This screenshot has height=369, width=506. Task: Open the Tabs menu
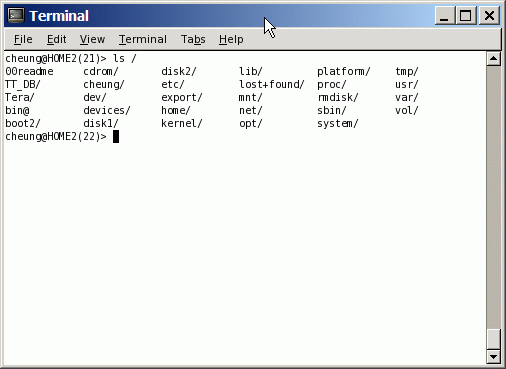193,39
